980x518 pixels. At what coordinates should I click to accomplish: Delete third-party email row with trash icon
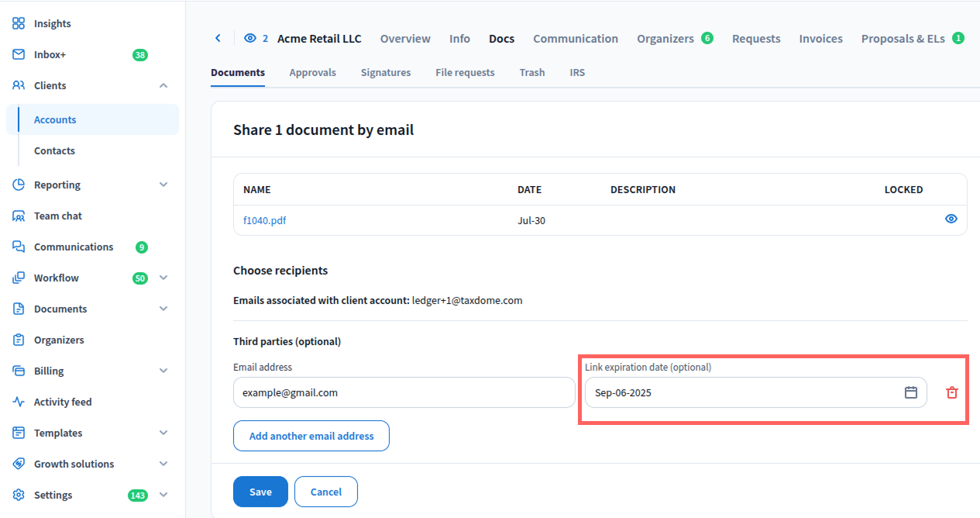951,393
